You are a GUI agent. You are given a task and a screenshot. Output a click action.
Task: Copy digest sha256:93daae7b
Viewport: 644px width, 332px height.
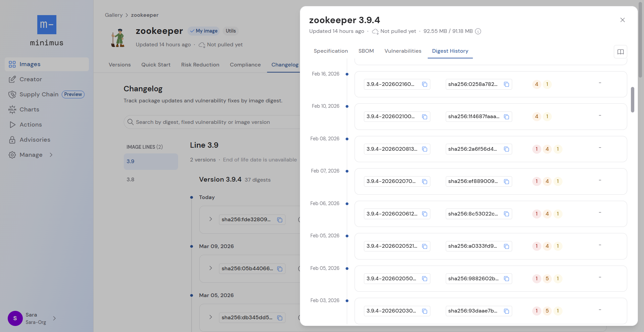pyautogui.click(x=506, y=311)
